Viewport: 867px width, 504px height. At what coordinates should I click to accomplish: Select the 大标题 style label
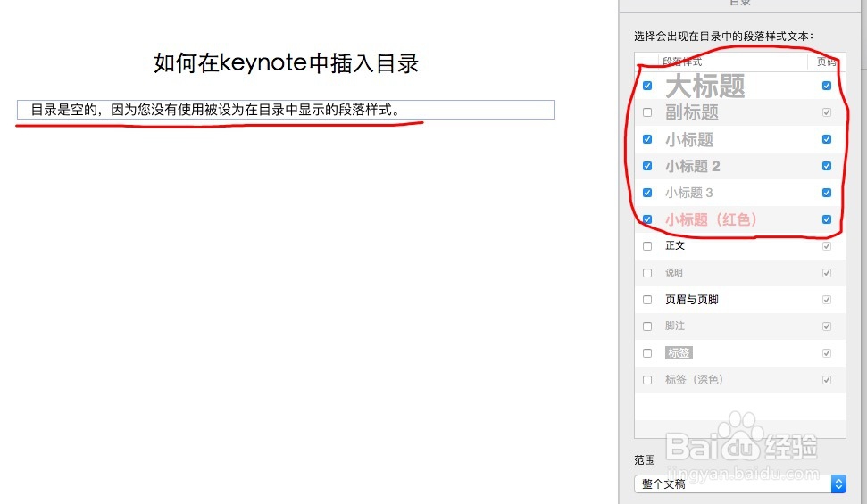[x=705, y=87]
